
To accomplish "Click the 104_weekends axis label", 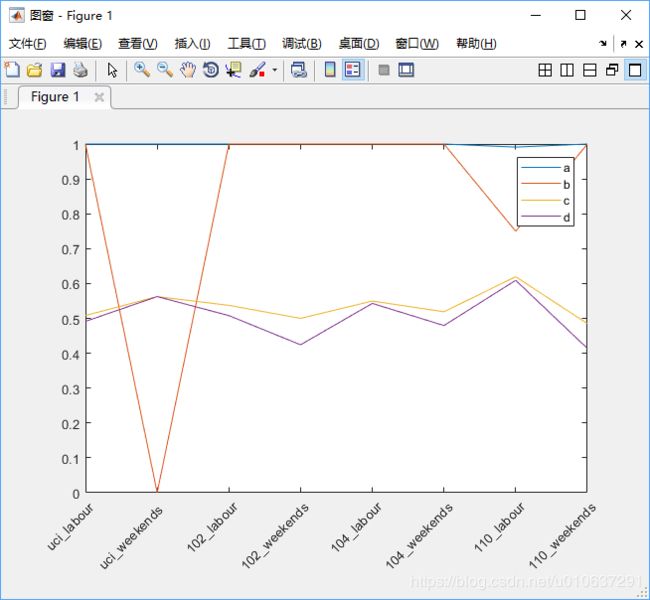I will pyautogui.click(x=419, y=535).
